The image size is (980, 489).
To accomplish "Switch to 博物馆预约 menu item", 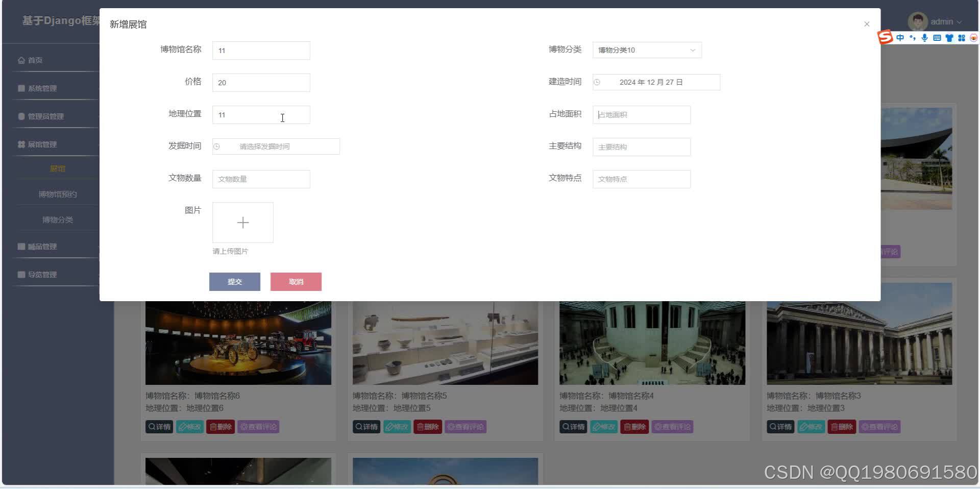I will tap(57, 193).
